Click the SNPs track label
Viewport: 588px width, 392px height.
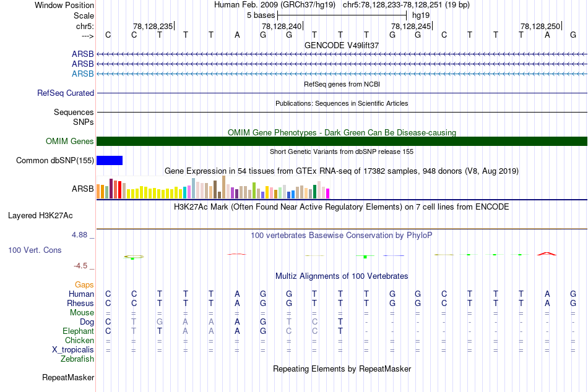[x=84, y=122]
